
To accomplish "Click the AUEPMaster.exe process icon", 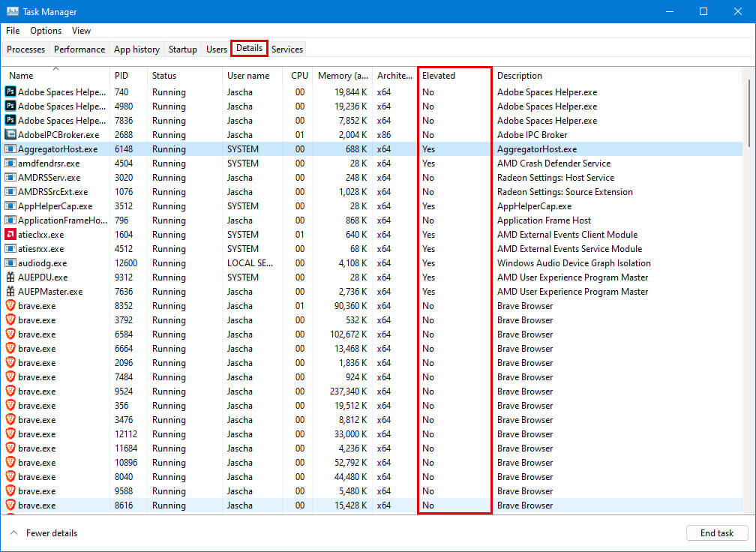I will point(10,291).
